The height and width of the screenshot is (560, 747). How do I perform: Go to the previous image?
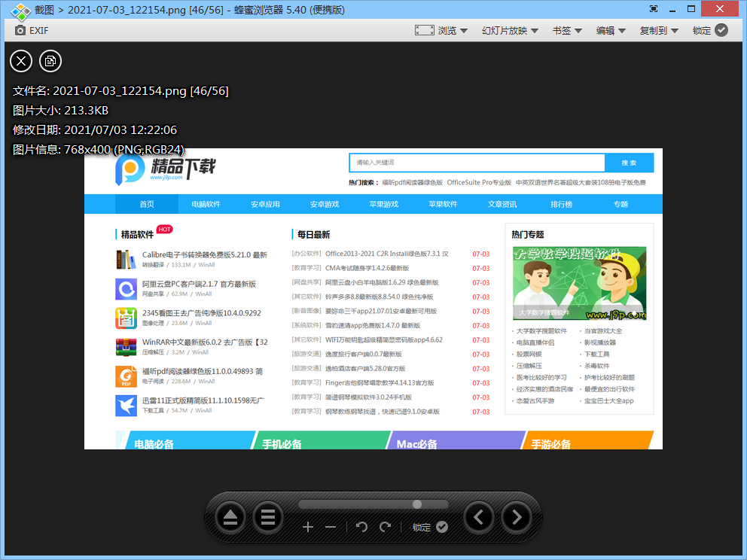(479, 517)
